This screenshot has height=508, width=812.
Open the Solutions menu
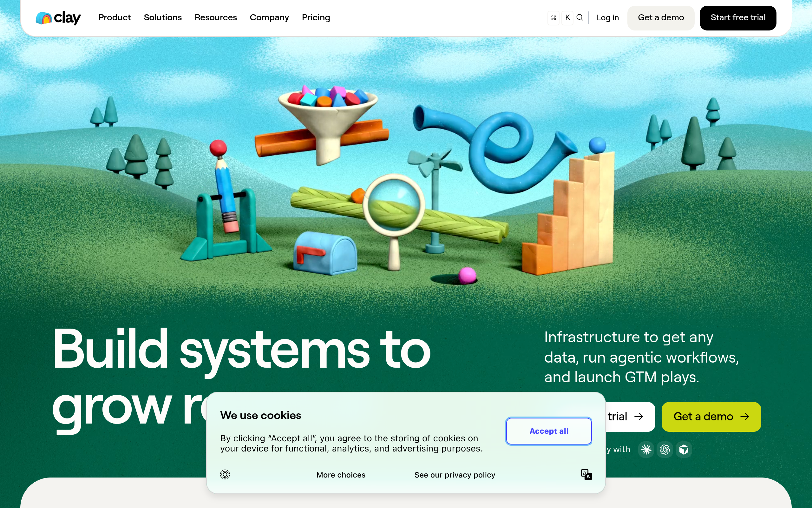pos(163,17)
